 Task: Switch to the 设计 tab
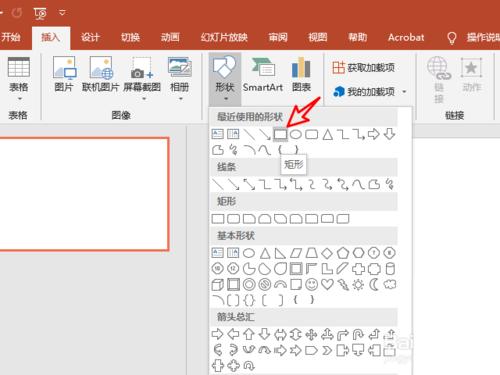90,37
